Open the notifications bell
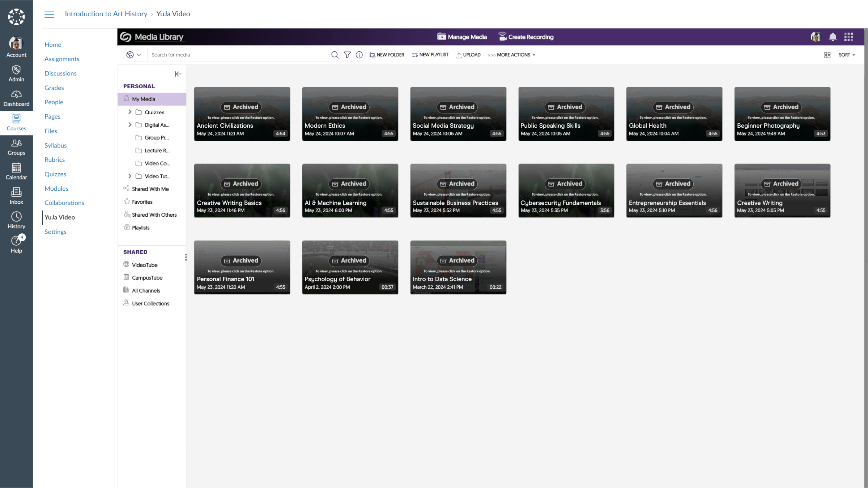Image resolution: width=868 pixels, height=488 pixels. tap(833, 37)
